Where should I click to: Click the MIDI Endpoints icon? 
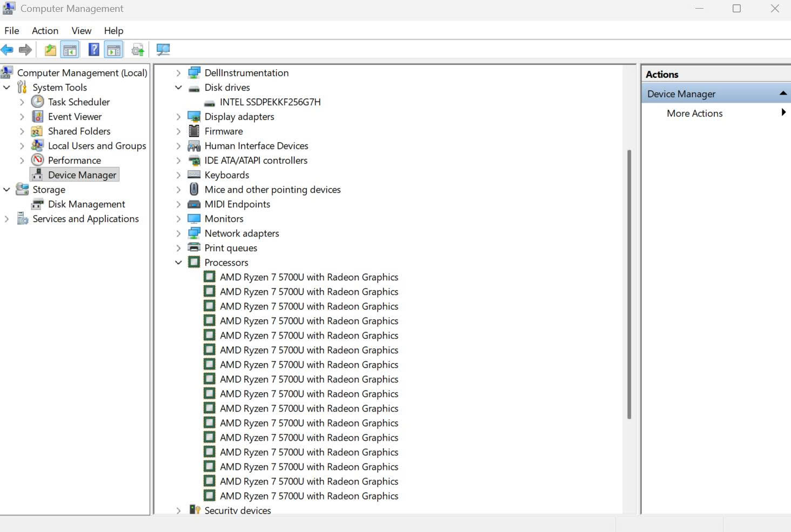(194, 204)
